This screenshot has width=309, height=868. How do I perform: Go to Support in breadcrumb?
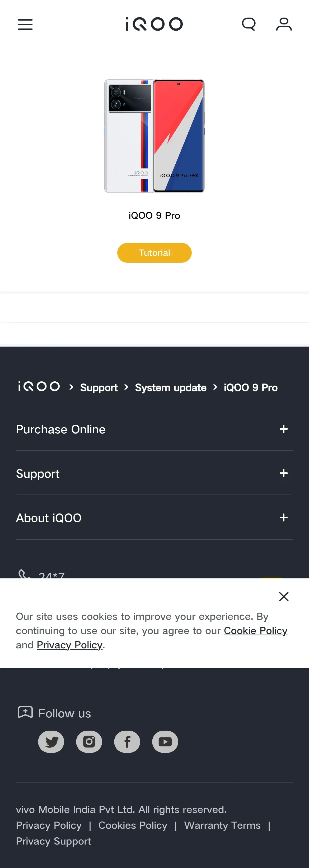click(x=99, y=387)
